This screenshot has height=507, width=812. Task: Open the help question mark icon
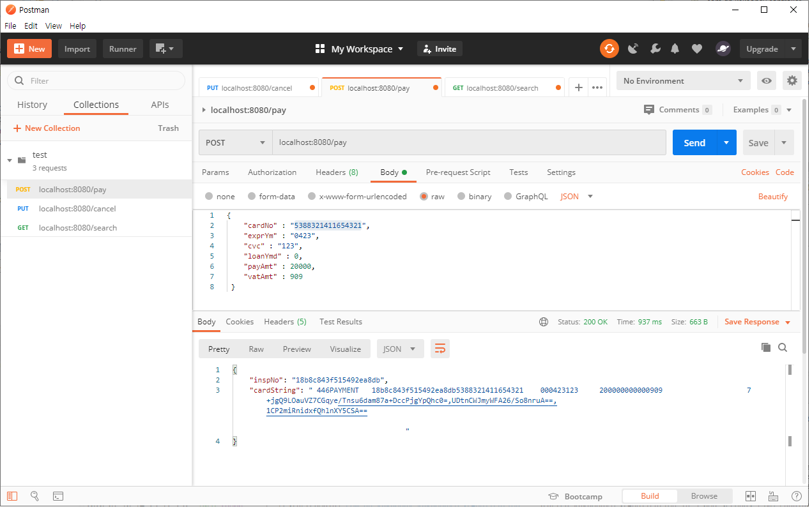(x=796, y=496)
